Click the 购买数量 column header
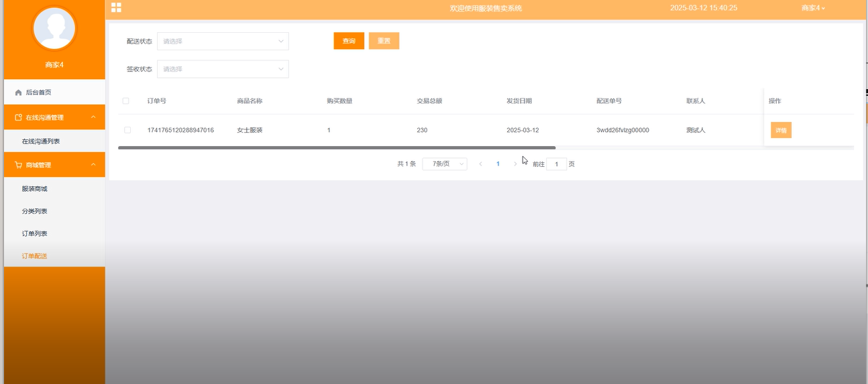The height and width of the screenshot is (384, 868). pyautogui.click(x=339, y=101)
